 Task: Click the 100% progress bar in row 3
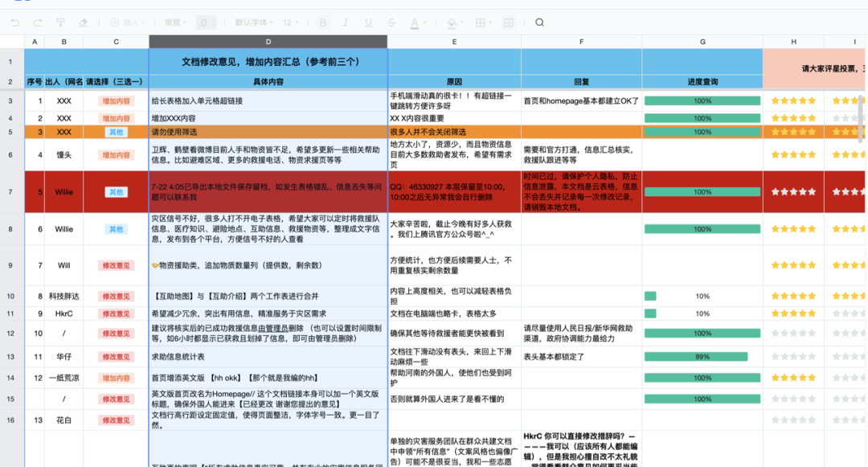tap(702, 101)
